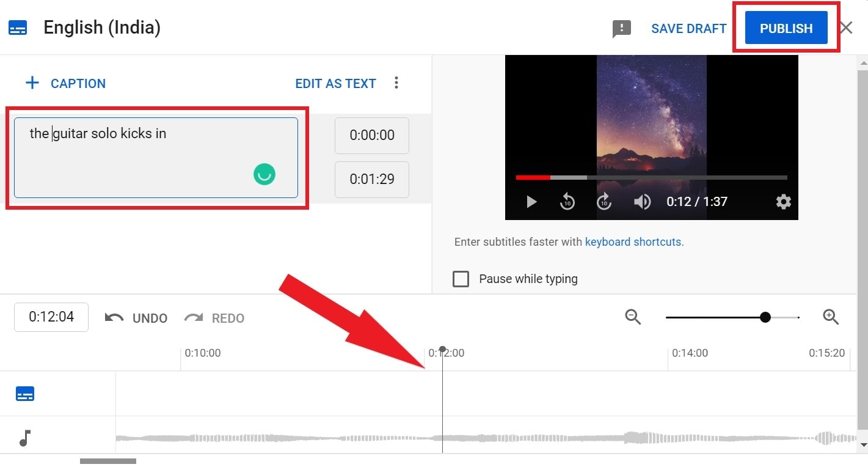
Task: Select the audio track music note icon
Action: [25, 438]
